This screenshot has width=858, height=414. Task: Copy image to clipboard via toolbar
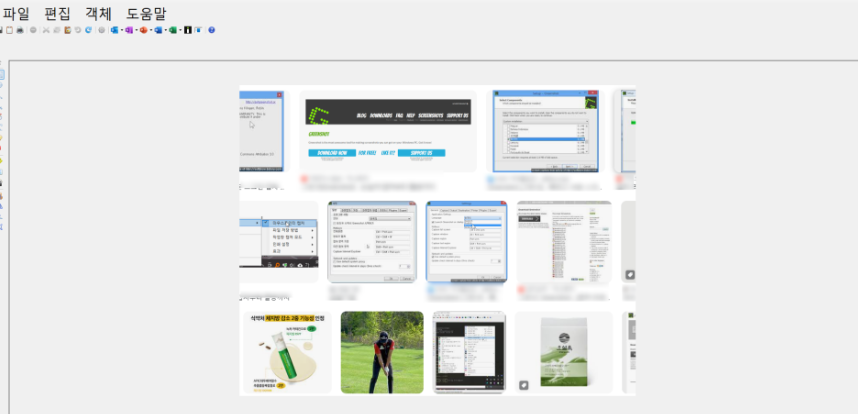point(9,30)
